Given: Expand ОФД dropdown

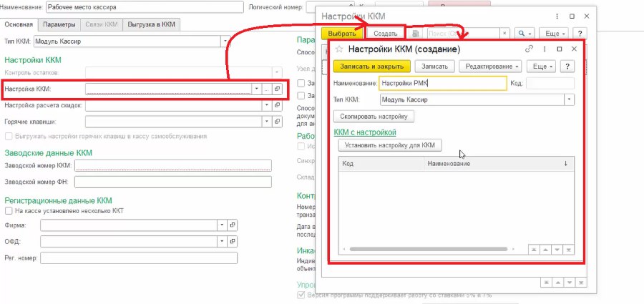Looking at the screenshot, I should [223, 241].
